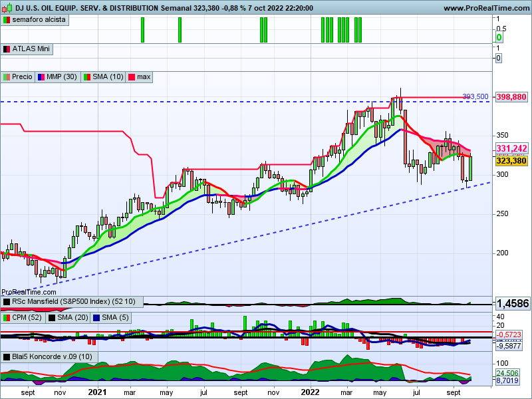This screenshot has width=532, height=399.
Task: Select the Precio legend label
Action: click(x=22, y=77)
